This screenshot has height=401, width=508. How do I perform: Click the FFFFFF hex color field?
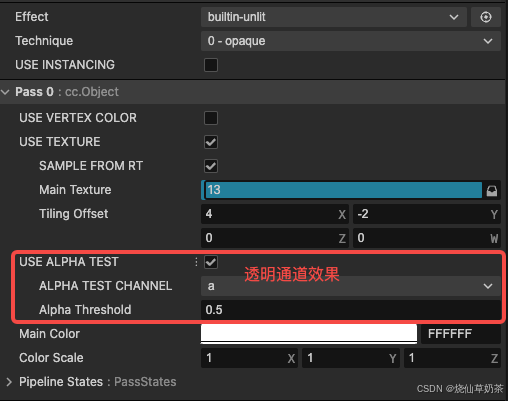point(461,334)
